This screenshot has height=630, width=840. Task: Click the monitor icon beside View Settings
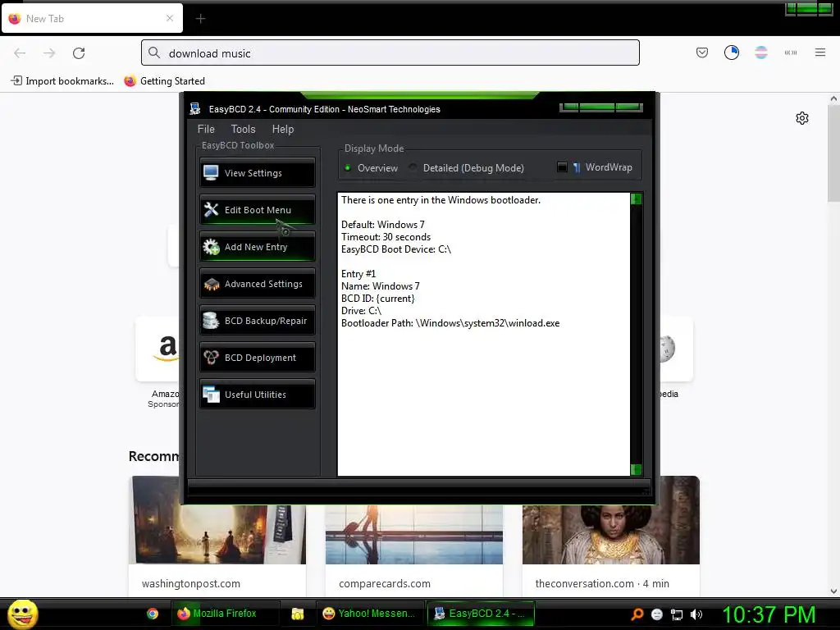click(x=211, y=172)
